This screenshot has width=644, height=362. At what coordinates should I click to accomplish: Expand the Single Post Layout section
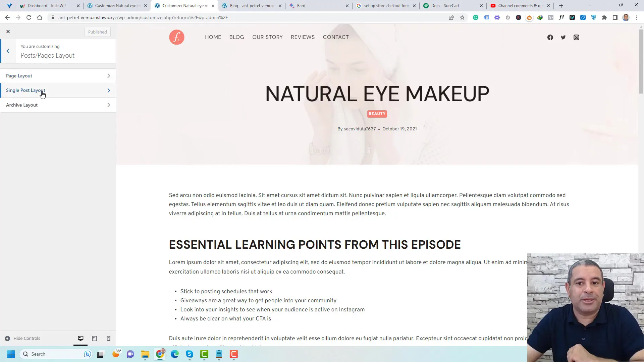tap(58, 90)
